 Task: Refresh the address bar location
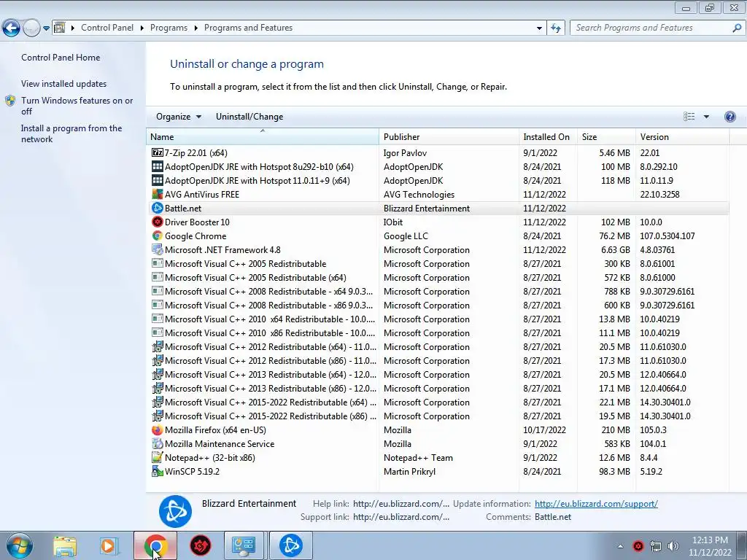click(556, 28)
